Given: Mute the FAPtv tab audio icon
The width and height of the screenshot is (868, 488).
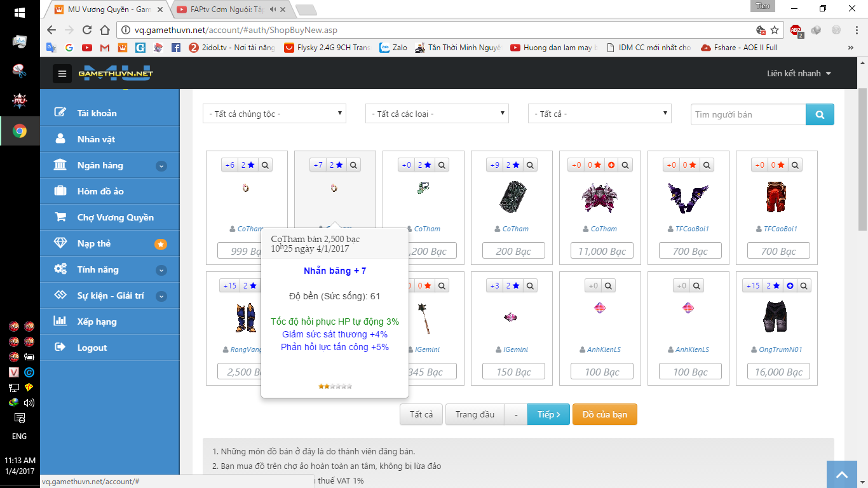Looking at the screenshot, I should (x=273, y=10).
